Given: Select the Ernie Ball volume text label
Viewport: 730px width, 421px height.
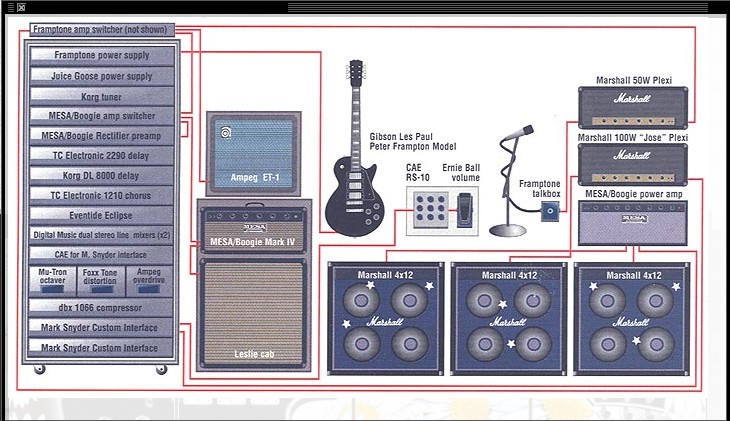Looking at the screenshot, I should [x=461, y=172].
